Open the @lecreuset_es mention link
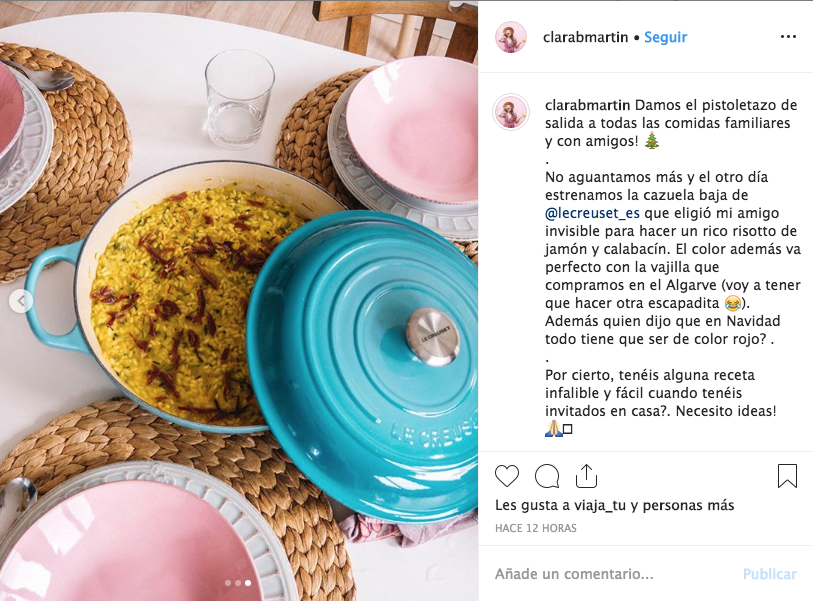This screenshot has height=601, width=813. (592, 213)
